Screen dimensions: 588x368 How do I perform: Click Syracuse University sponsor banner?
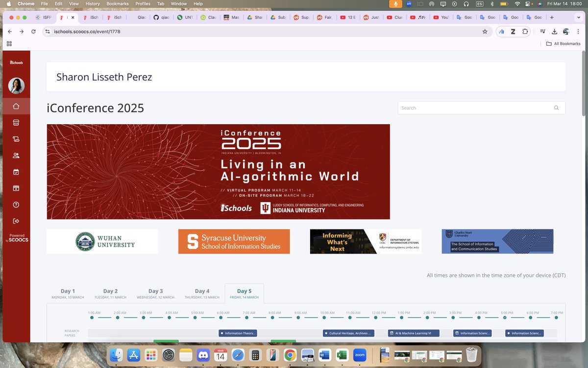tap(234, 241)
